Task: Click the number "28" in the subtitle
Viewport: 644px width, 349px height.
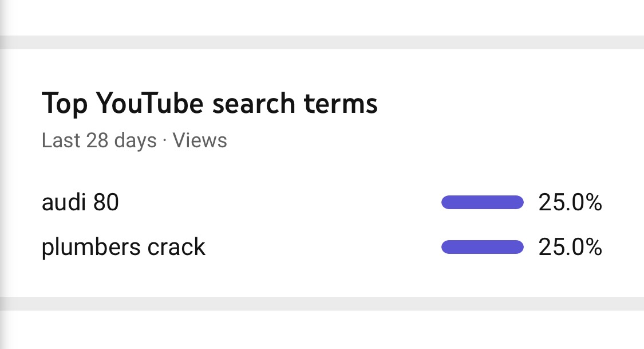Action: 97,140
